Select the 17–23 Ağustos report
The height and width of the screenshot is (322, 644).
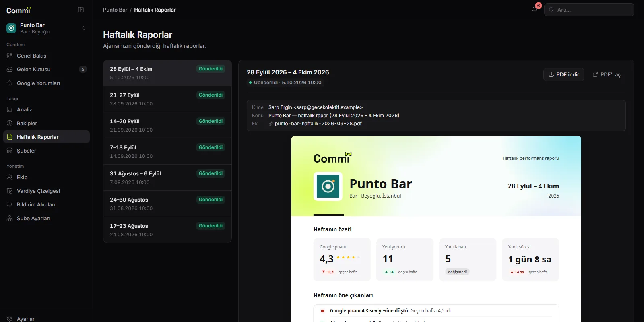click(x=167, y=230)
